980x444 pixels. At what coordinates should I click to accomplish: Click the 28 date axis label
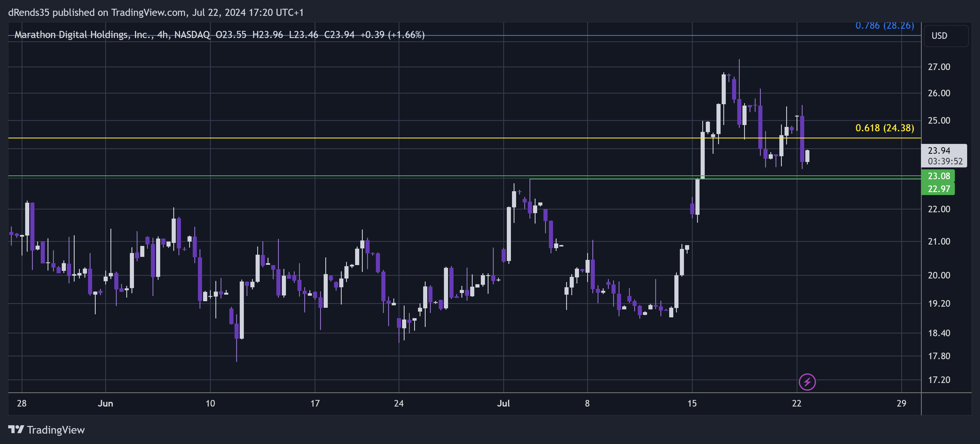[22, 403]
